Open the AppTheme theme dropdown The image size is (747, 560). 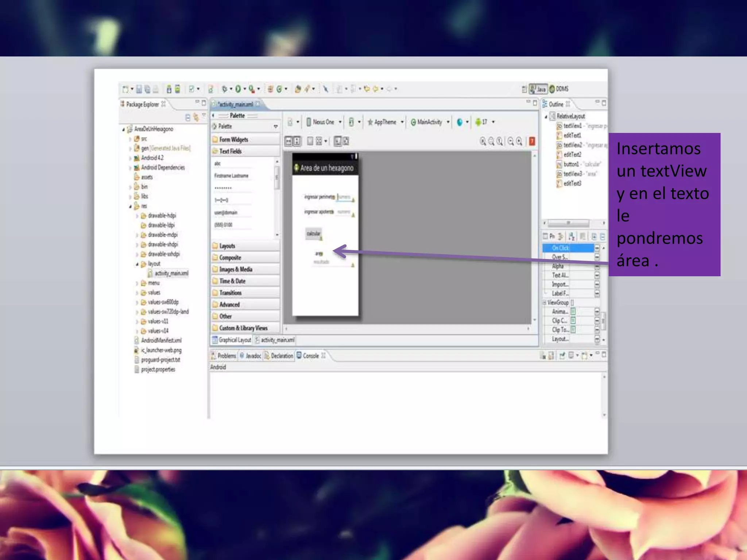(x=386, y=122)
